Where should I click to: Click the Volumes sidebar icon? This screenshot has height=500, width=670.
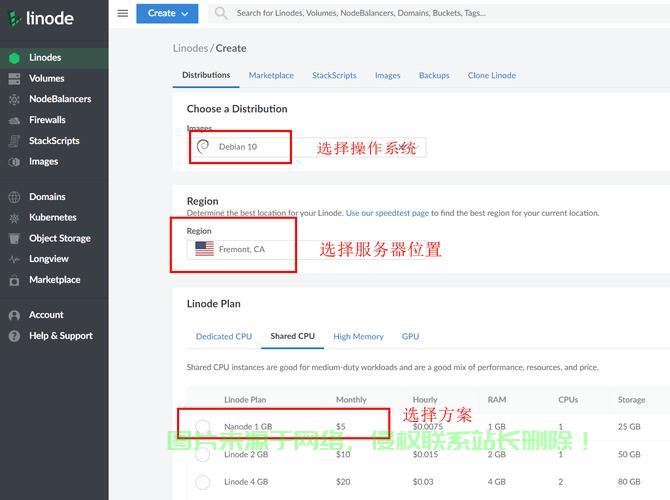(x=14, y=79)
